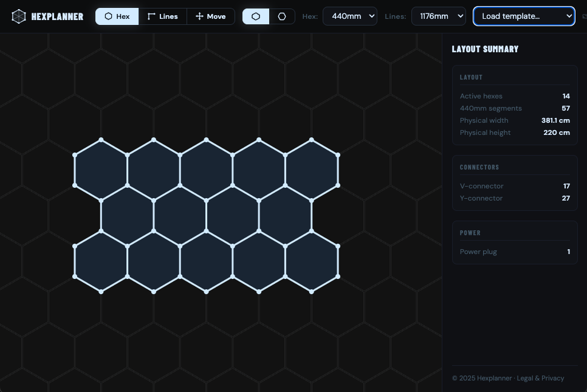Select the V-connector count 17

(x=566, y=186)
